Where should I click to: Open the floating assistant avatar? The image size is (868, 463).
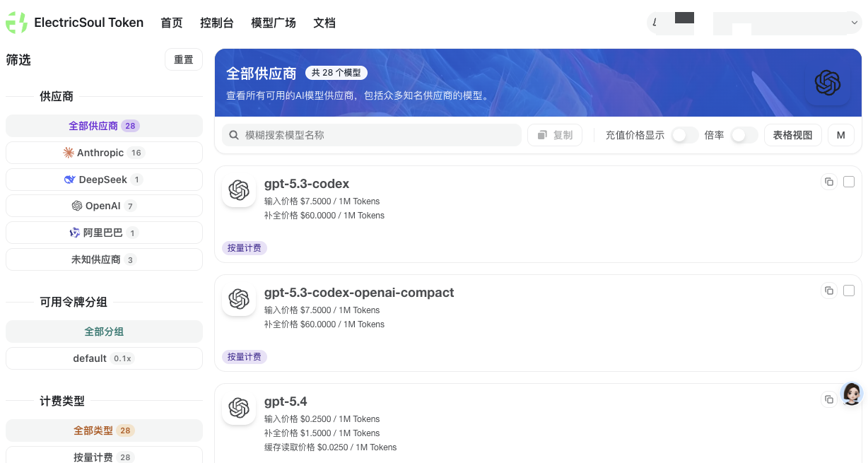click(852, 394)
